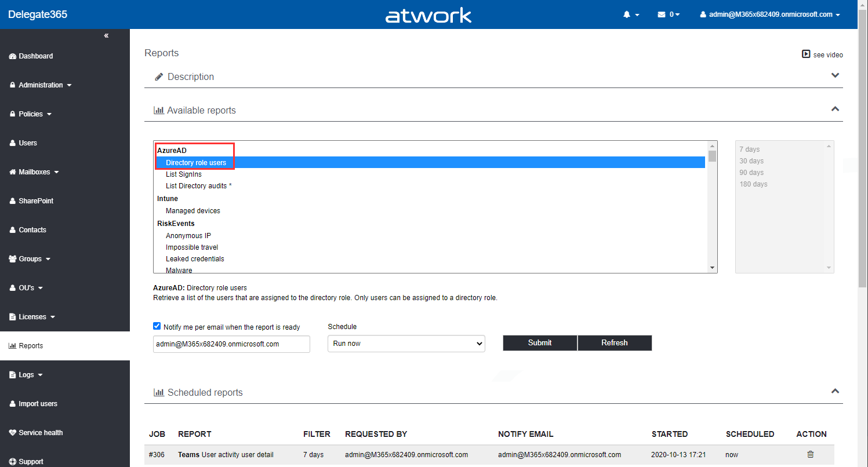This screenshot has width=868, height=467.
Task: Click the chart icon beside Available reports
Action: click(x=158, y=110)
